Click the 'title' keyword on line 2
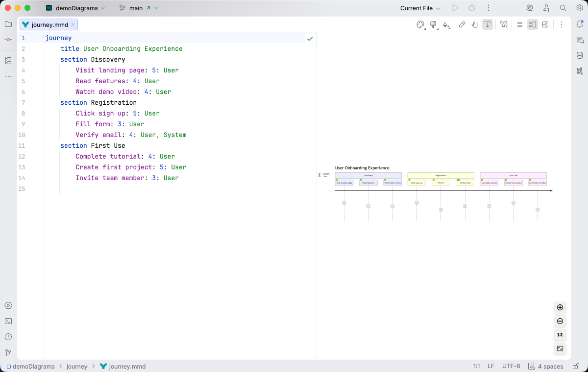The height and width of the screenshot is (372, 588). tap(70, 49)
